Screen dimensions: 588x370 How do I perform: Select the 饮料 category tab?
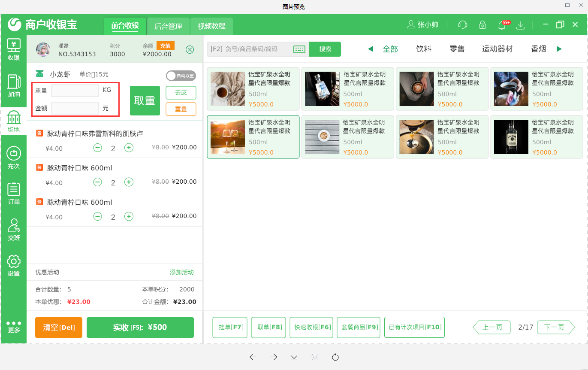424,49
